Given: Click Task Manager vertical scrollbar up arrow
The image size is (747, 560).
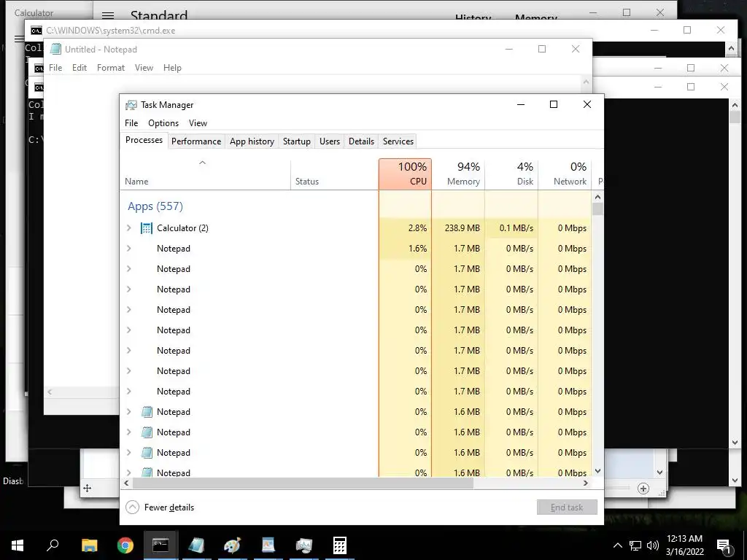Looking at the screenshot, I should point(598,197).
